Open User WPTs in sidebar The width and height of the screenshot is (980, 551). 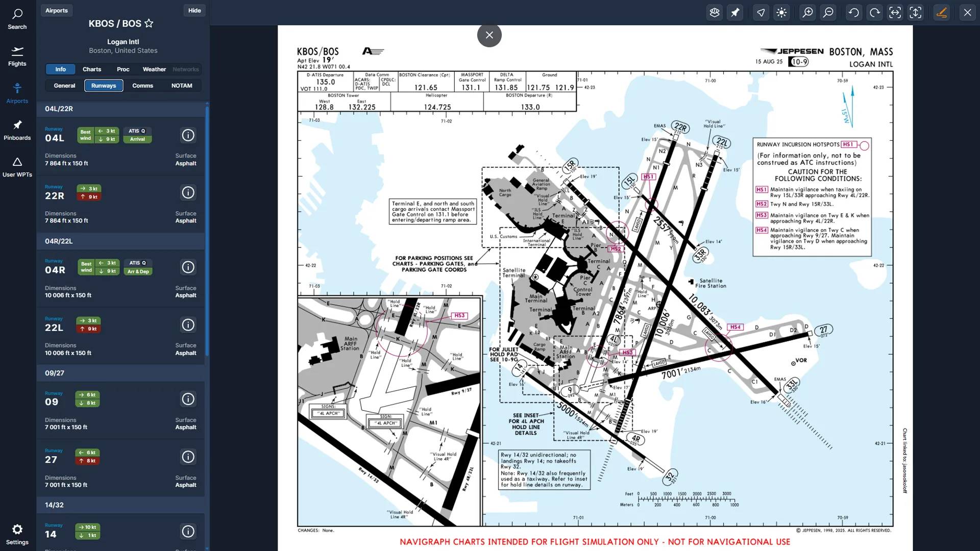[17, 167]
